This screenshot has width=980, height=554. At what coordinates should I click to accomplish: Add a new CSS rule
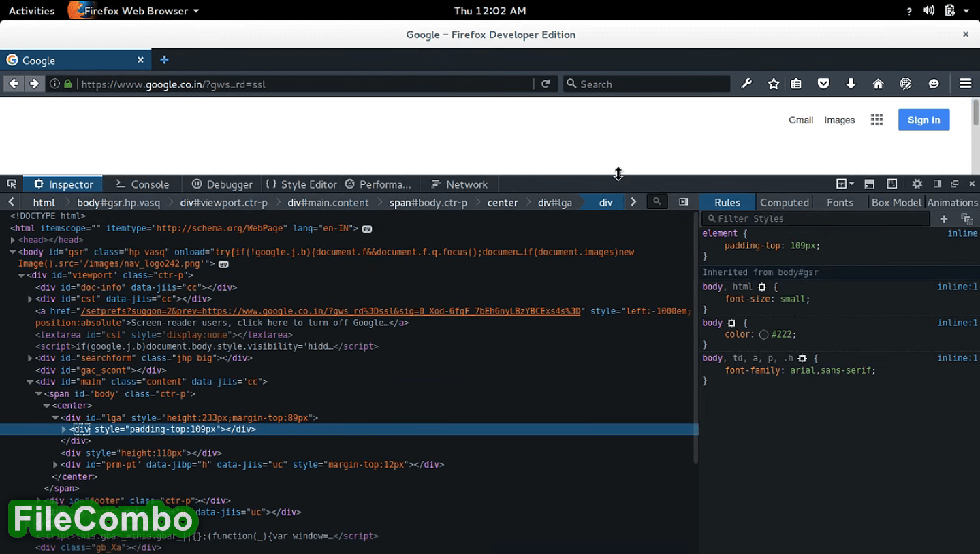944,218
